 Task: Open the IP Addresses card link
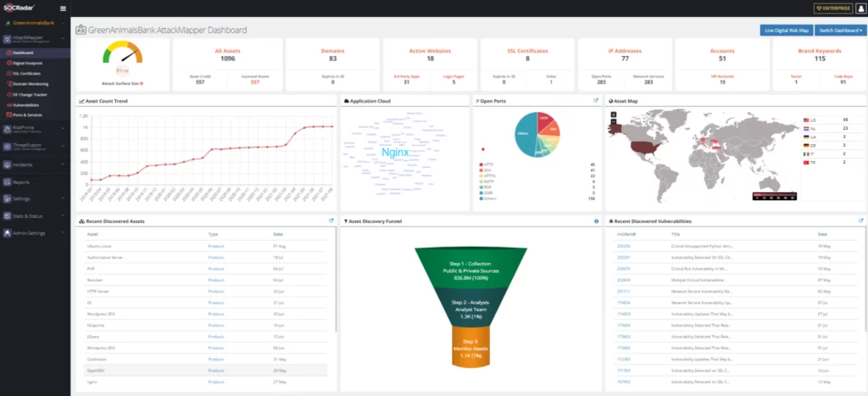[625, 51]
